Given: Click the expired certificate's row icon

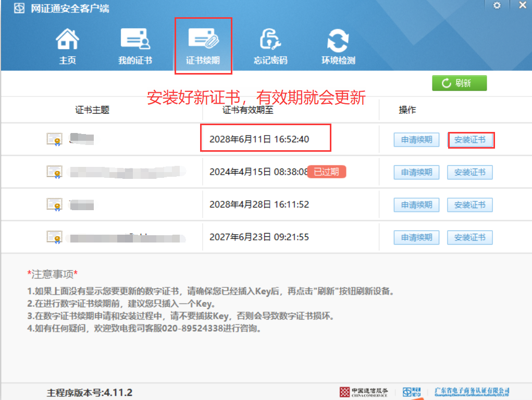Looking at the screenshot, I should pyautogui.click(x=54, y=171).
